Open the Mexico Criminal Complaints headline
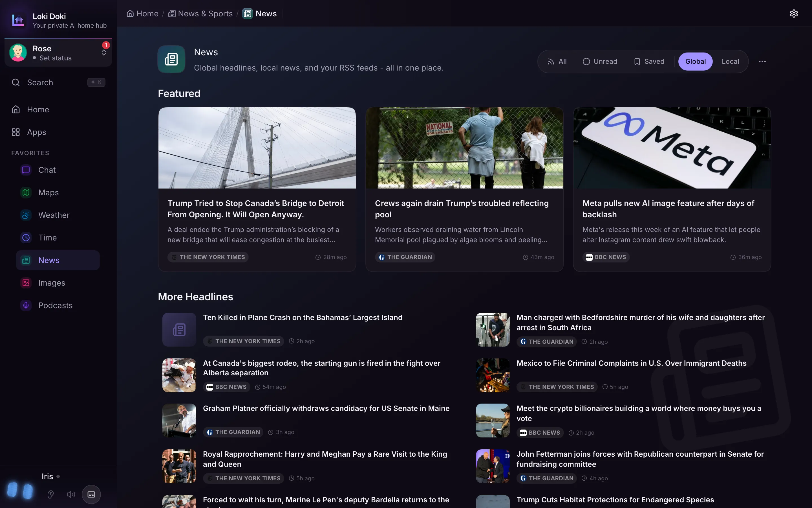The width and height of the screenshot is (812, 508). tap(631, 363)
